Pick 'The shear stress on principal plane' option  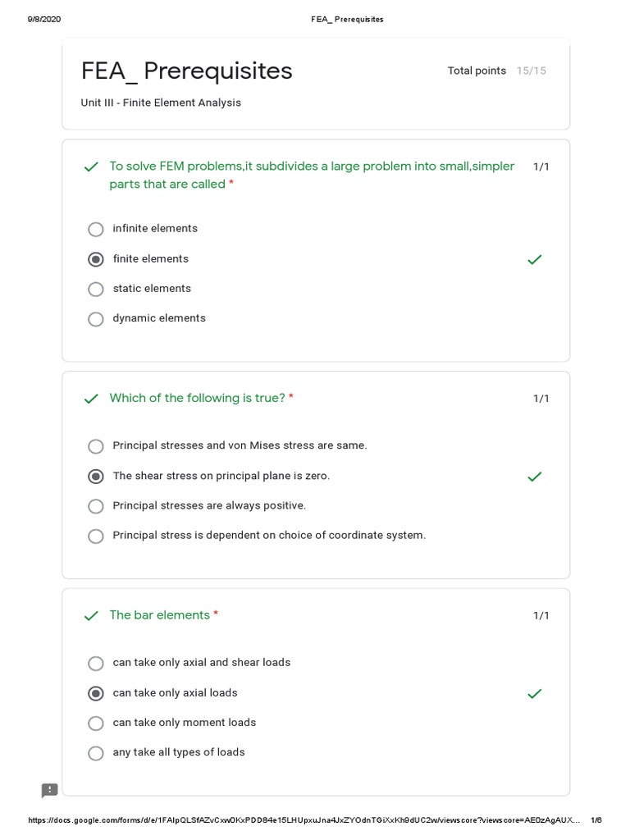(96, 477)
